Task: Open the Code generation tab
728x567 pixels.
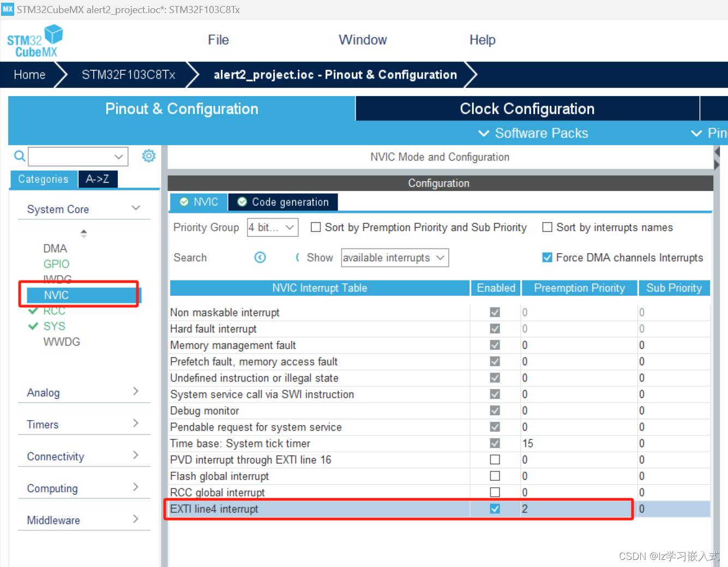Action: (283, 202)
